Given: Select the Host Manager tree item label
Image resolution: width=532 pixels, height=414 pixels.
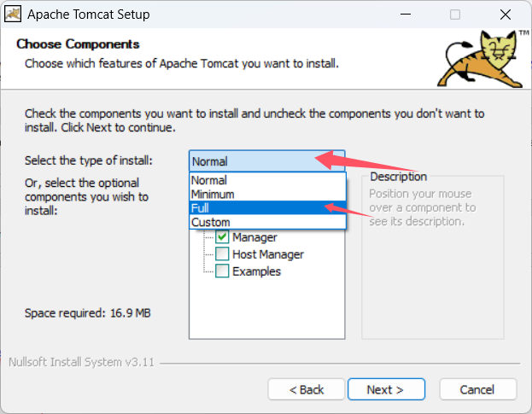Looking at the screenshot, I should click(268, 254).
